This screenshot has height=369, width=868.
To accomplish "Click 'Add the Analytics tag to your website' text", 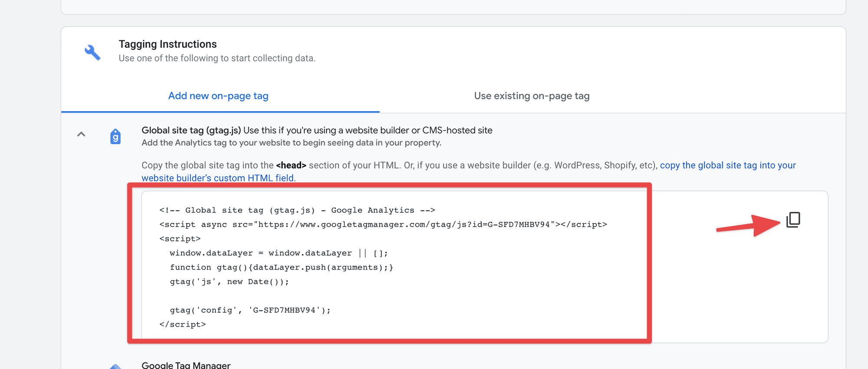I will pyautogui.click(x=291, y=143).
